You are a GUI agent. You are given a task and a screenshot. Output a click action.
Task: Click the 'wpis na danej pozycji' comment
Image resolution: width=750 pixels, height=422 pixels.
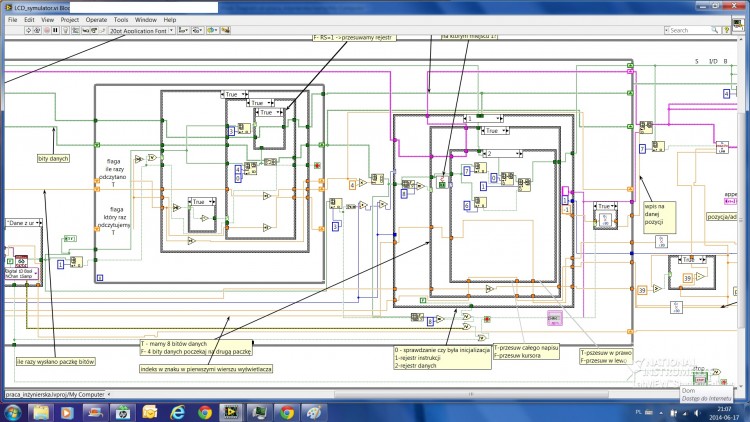[660, 217]
